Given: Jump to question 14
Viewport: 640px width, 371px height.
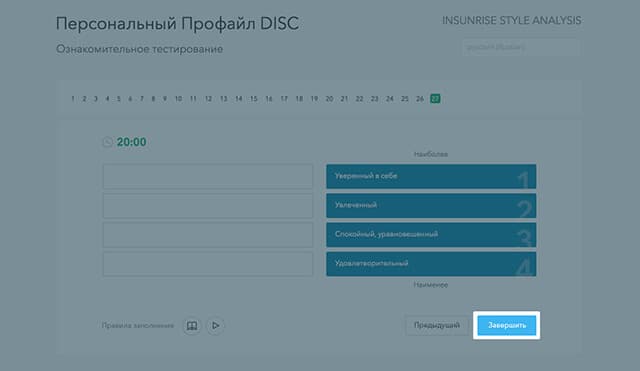Looking at the screenshot, I should click(239, 99).
